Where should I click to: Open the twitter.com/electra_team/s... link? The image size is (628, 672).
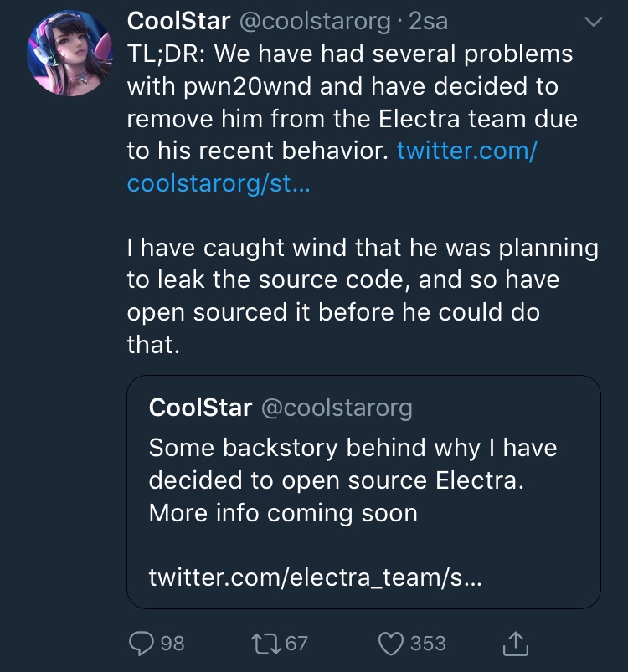[x=315, y=577]
